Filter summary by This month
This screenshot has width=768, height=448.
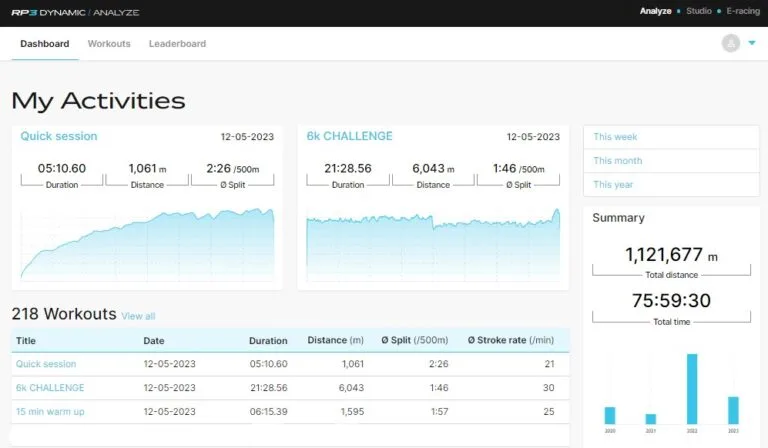617,161
